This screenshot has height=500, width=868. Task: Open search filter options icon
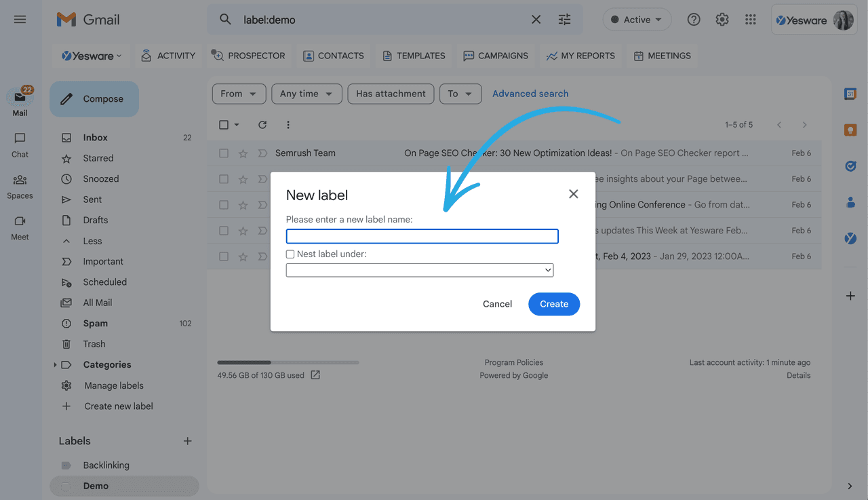(564, 20)
